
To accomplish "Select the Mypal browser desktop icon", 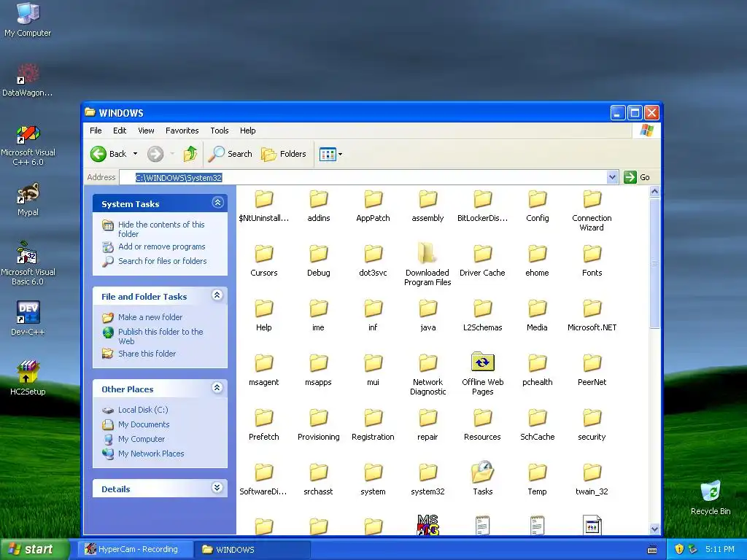I will coord(28,198).
